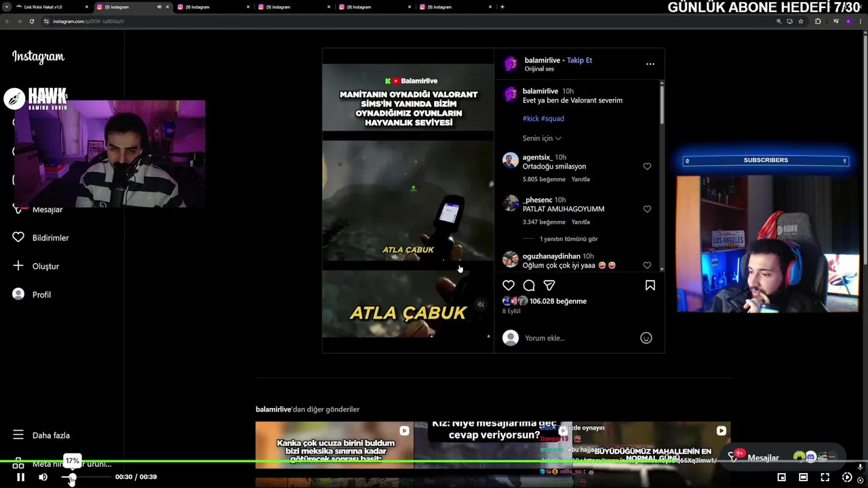Screen dimensions: 868x488
Task: Open the emoji picker in the comment box
Action: click(646, 338)
